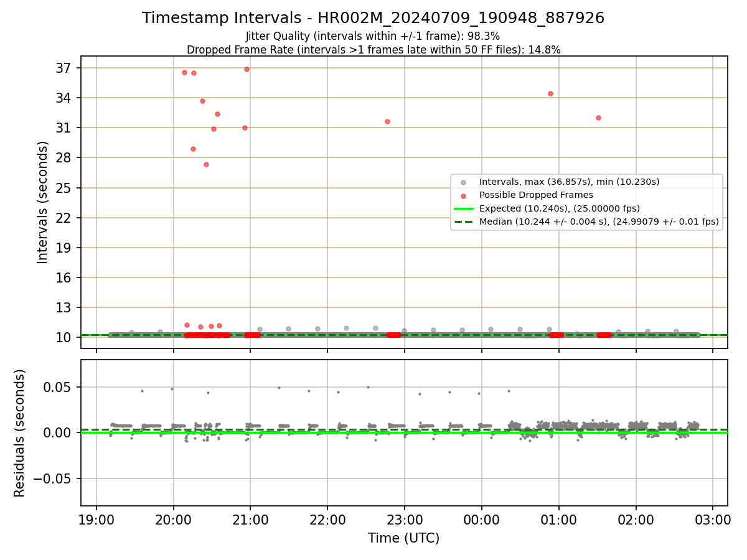Click the 23:00 time axis label
This screenshot has height=560, width=747.
(x=405, y=520)
